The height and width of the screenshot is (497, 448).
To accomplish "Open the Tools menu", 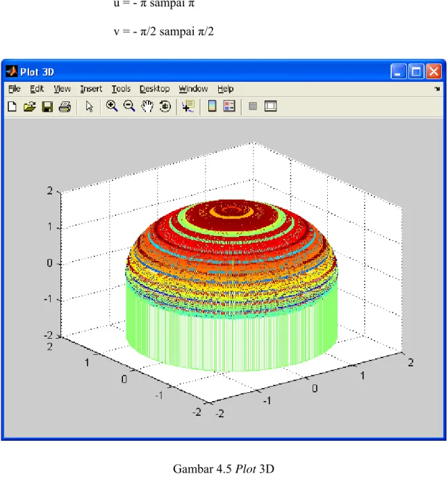I will point(121,89).
